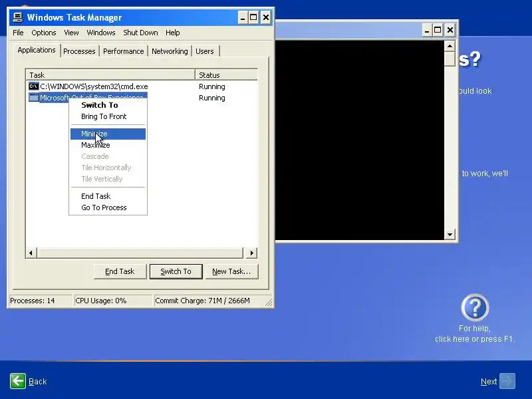Switch to the Processes tab
Screen dimensions: 532x399
pyautogui.click(x=79, y=51)
